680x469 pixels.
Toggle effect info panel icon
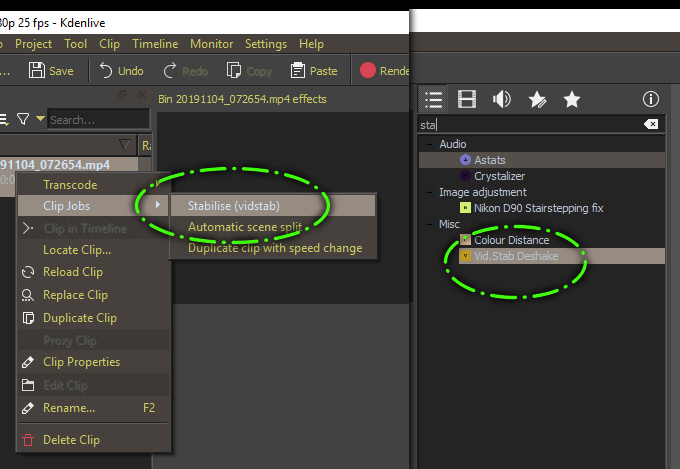[651, 99]
